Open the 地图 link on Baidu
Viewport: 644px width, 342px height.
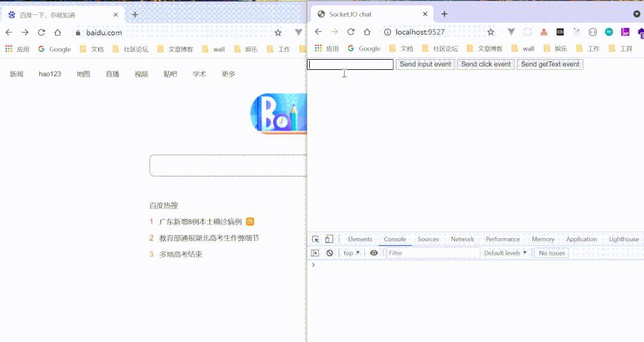coord(84,74)
